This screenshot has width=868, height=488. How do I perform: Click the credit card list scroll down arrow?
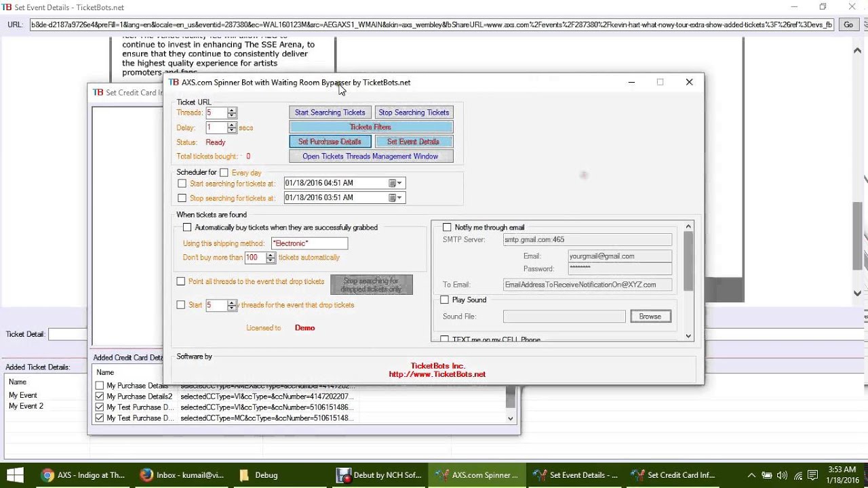pyautogui.click(x=511, y=418)
